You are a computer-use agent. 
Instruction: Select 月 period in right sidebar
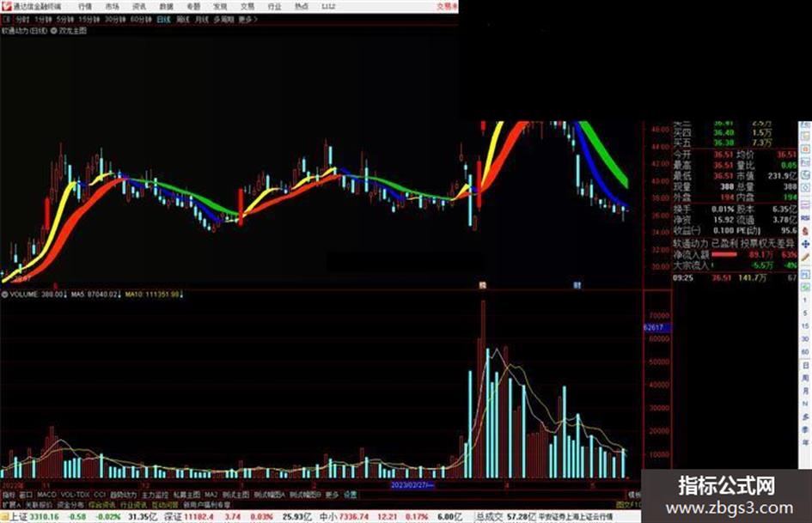click(805, 391)
